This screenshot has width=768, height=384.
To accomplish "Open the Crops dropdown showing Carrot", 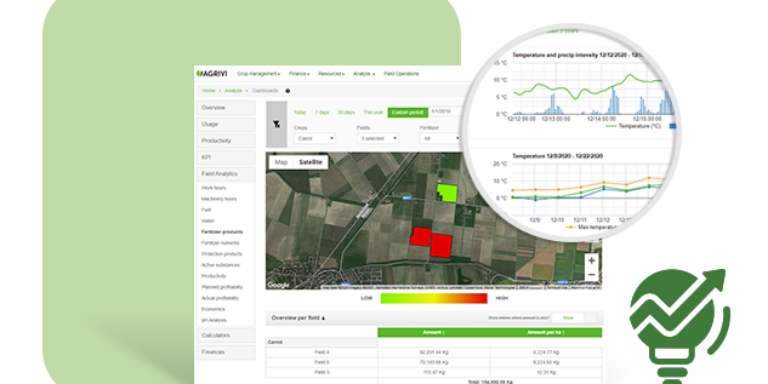I will coord(315,139).
